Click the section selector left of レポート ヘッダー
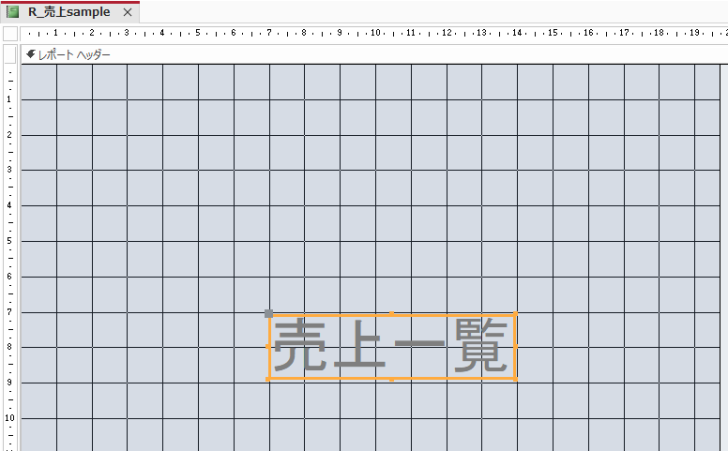Image resolution: width=728 pixels, height=451 pixels. [x=10, y=55]
